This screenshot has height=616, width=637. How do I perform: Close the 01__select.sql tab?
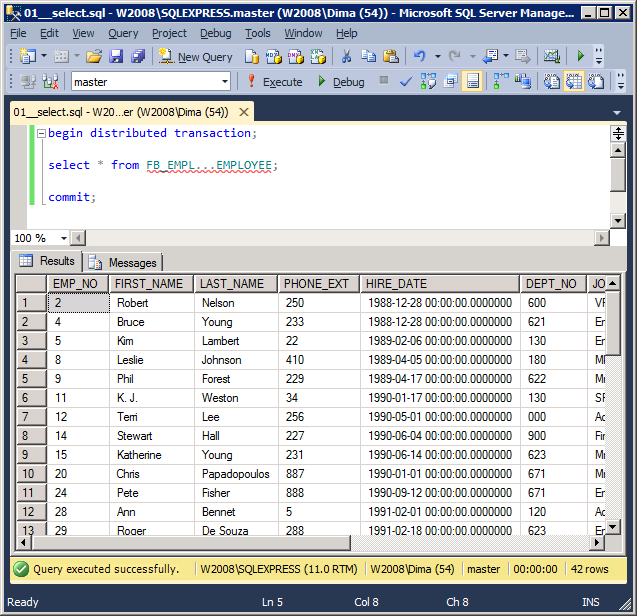point(244,112)
